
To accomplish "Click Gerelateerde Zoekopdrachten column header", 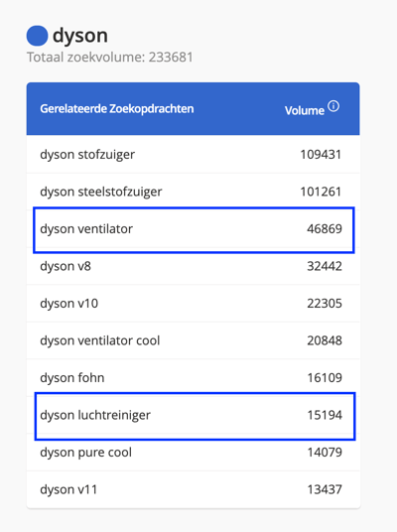I will pyautogui.click(x=117, y=109).
